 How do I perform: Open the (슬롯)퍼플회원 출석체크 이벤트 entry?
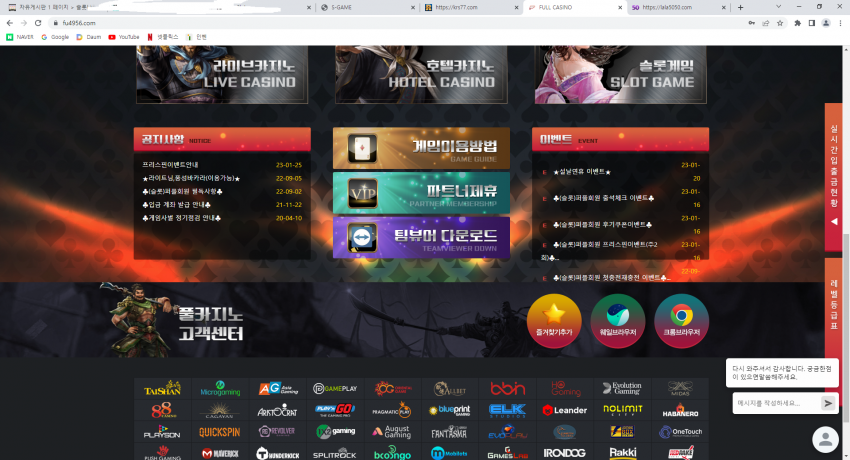[603, 198]
